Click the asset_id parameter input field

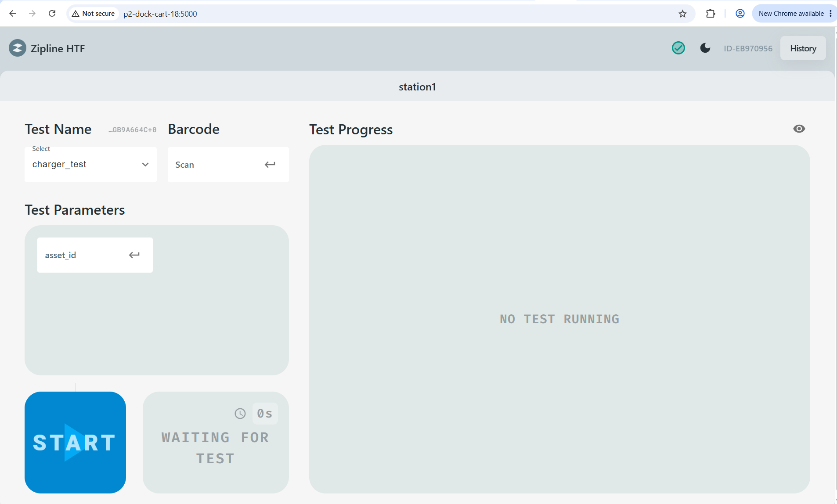[x=95, y=255]
